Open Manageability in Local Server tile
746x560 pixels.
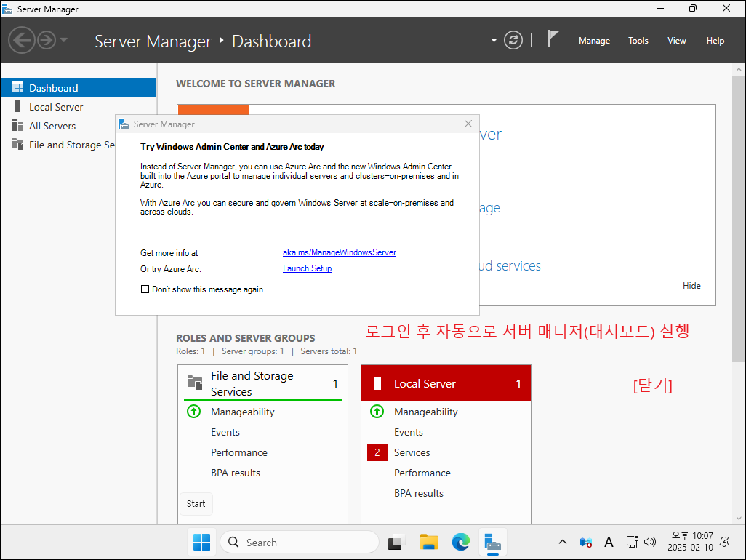426,412
